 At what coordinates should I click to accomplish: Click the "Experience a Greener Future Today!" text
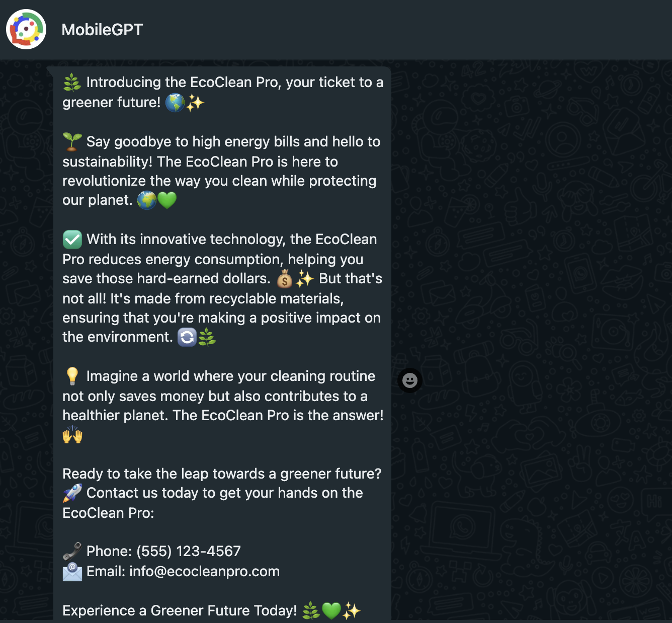point(180,610)
